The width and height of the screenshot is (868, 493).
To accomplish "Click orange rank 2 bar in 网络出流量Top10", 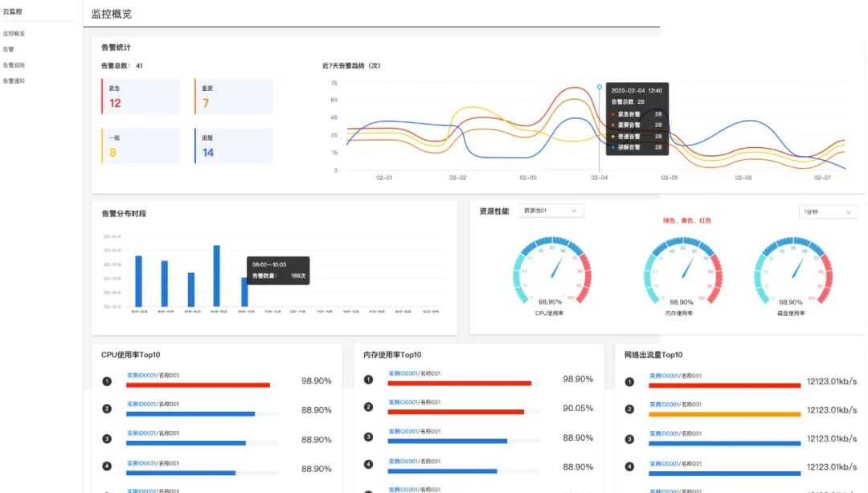I will click(x=725, y=414).
